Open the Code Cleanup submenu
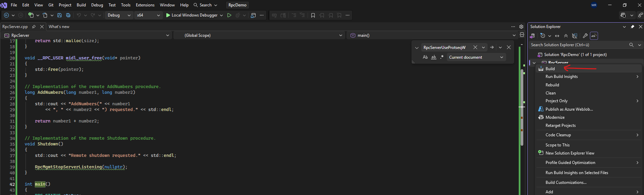This screenshot has height=195, width=644. pyautogui.click(x=589, y=135)
